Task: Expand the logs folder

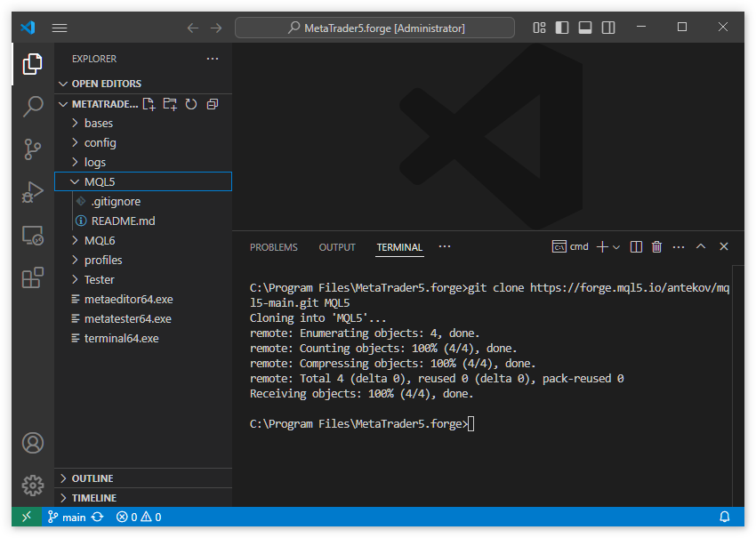Action: pos(143,163)
